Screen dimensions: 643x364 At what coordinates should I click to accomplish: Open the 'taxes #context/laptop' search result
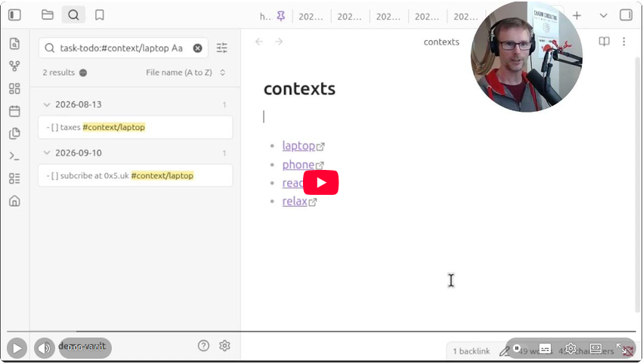tap(135, 127)
